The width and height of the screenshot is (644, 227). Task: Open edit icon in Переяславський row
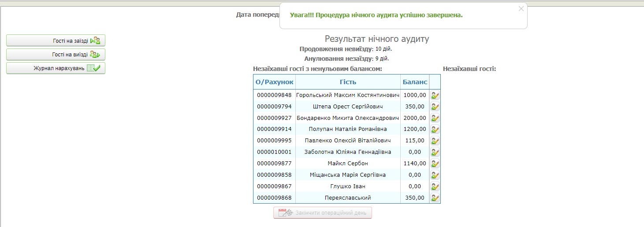[x=435, y=198]
